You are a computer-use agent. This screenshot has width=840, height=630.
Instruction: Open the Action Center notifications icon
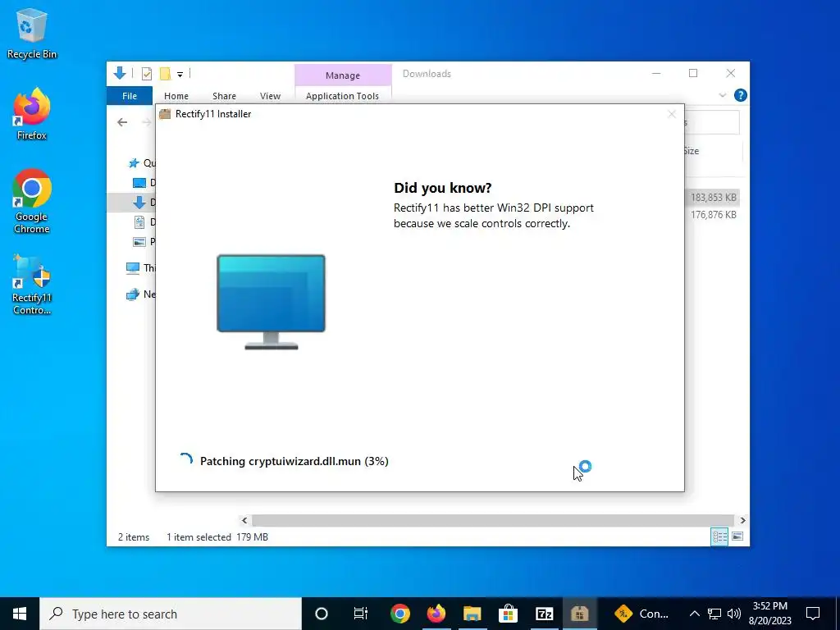[813, 614]
